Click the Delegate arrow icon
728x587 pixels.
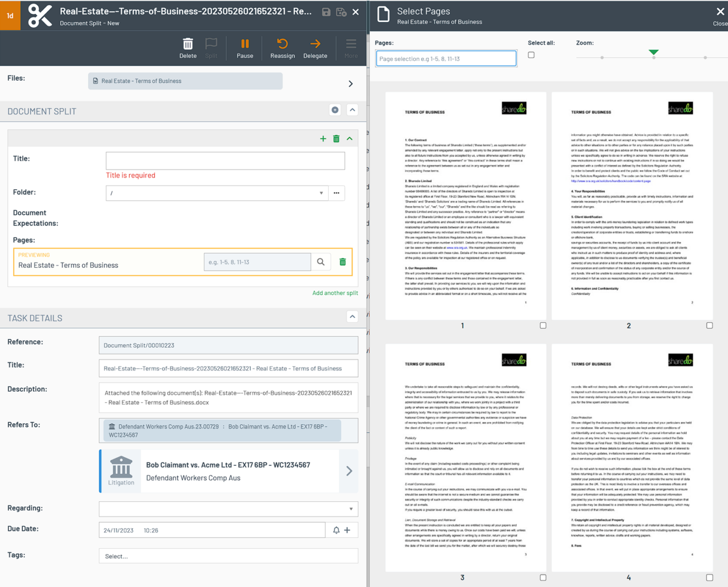coord(315,44)
